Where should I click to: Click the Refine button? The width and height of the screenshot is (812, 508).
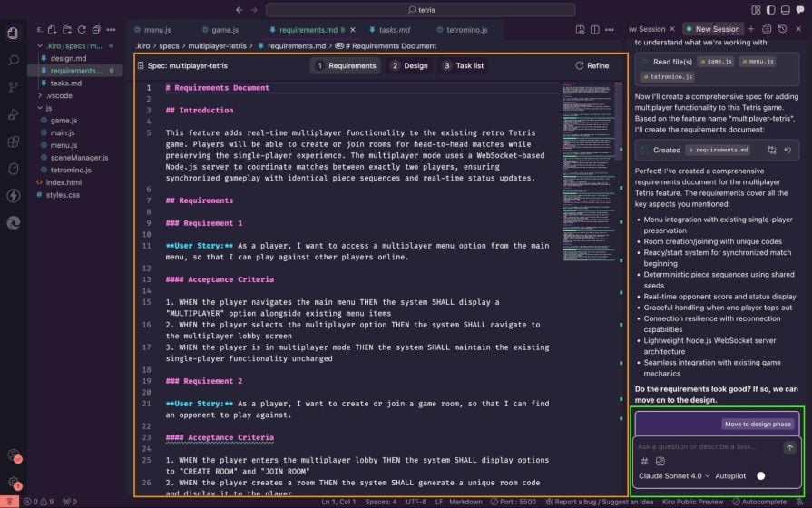coord(592,65)
